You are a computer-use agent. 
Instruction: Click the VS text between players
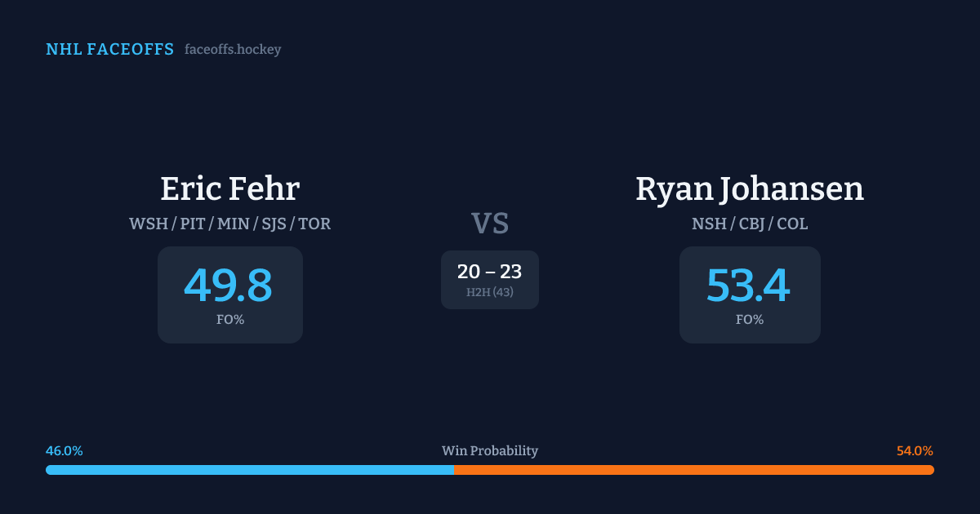tap(489, 223)
